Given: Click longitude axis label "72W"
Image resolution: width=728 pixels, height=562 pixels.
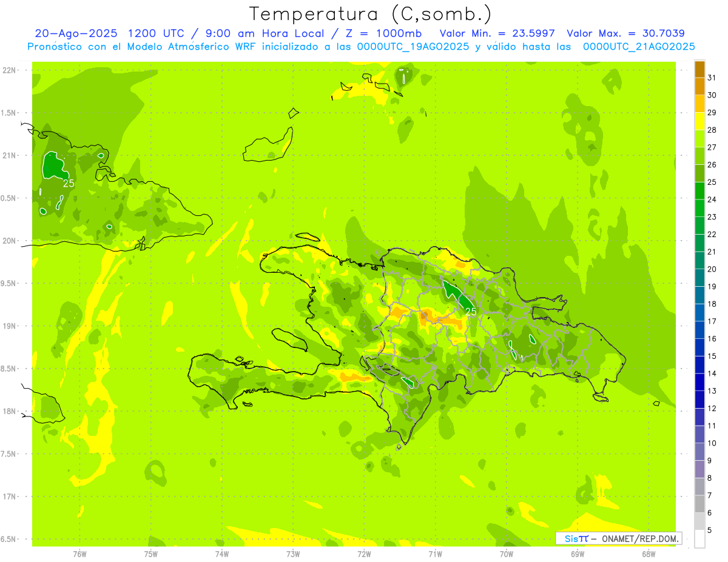Looking at the screenshot, I should click(365, 554).
